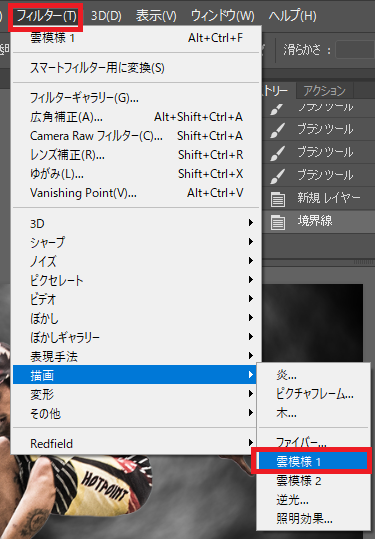Open the フィルター(T) menu
Viewport: 375px width, 539px height.
tap(46, 16)
